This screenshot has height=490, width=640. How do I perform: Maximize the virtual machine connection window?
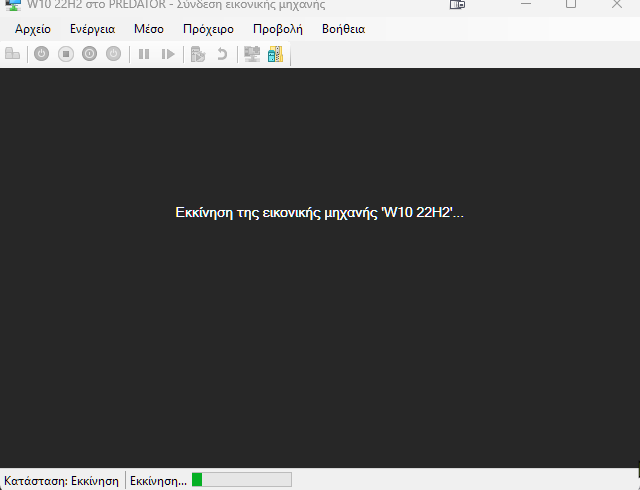[x=571, y=4]
